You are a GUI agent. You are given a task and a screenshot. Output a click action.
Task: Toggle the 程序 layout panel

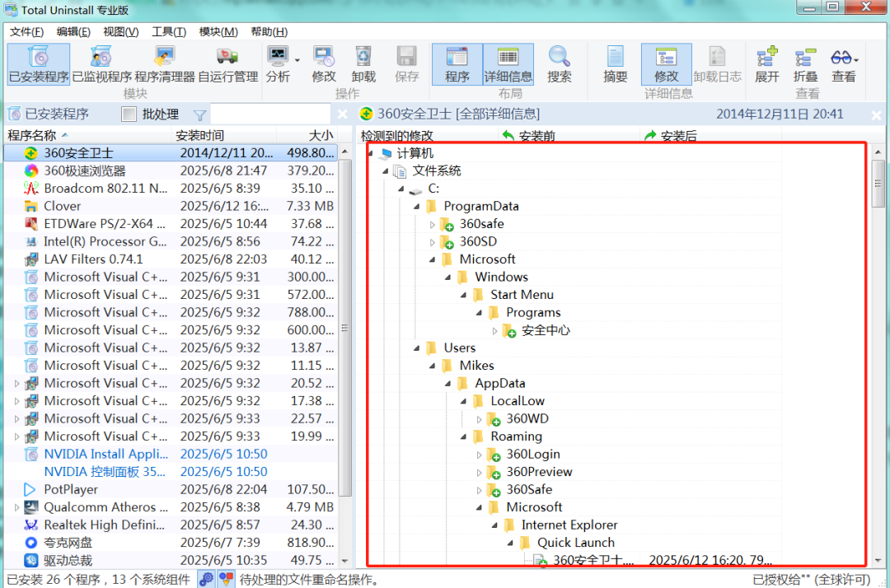point(457,64)
